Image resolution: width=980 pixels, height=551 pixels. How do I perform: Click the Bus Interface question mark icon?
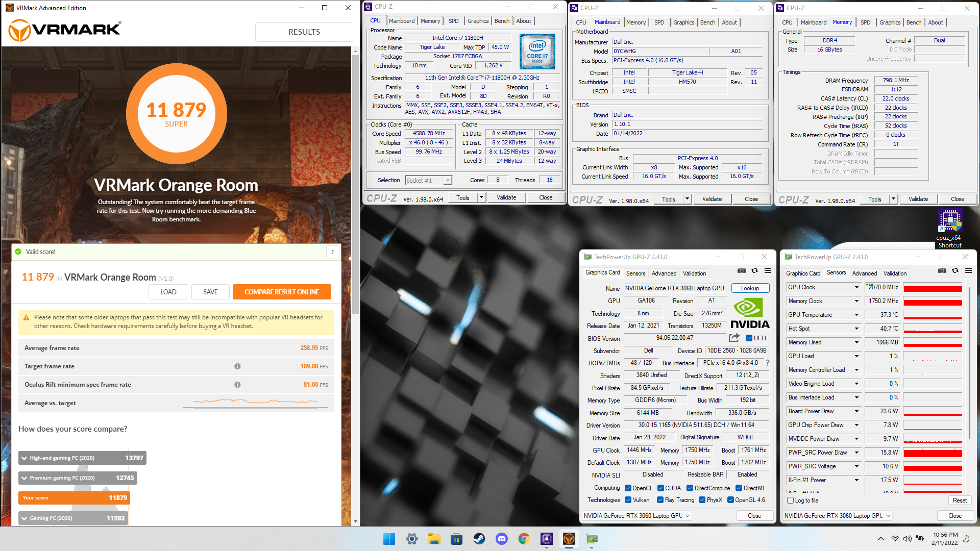(767, 363)
